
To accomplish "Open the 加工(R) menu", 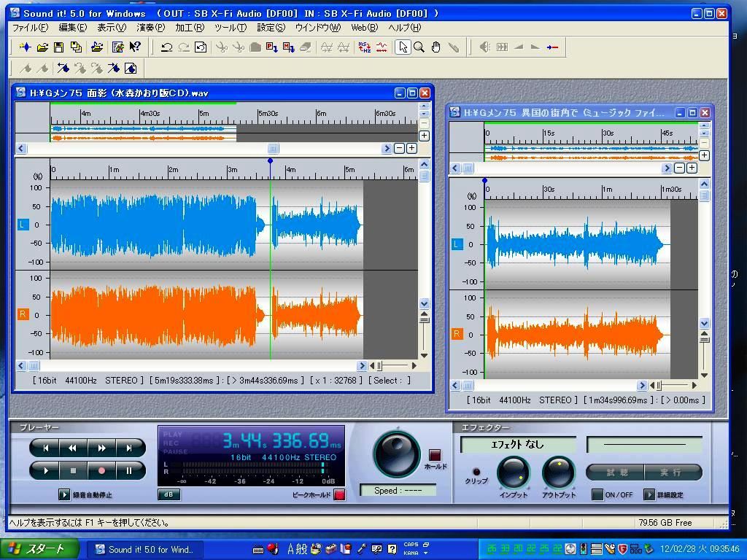I will pyautogui.click(x=190, y=28).
